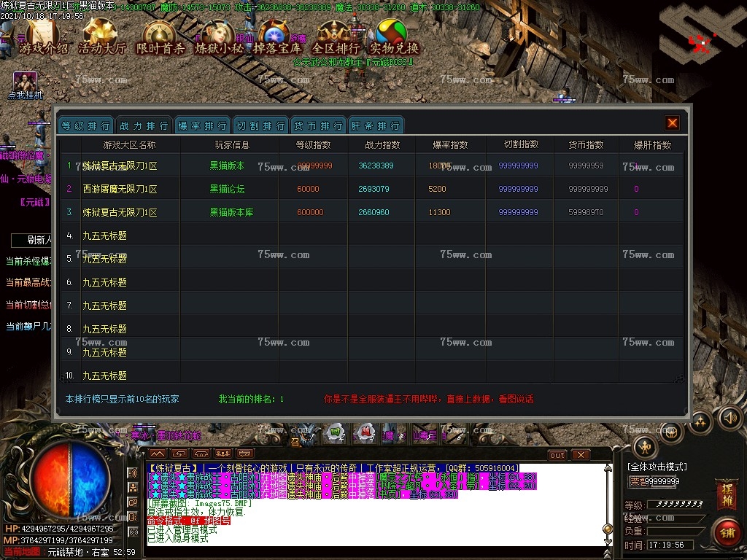
Task: Open the 实物兑换 exchange icon
Action: click(x=393, y=37)
